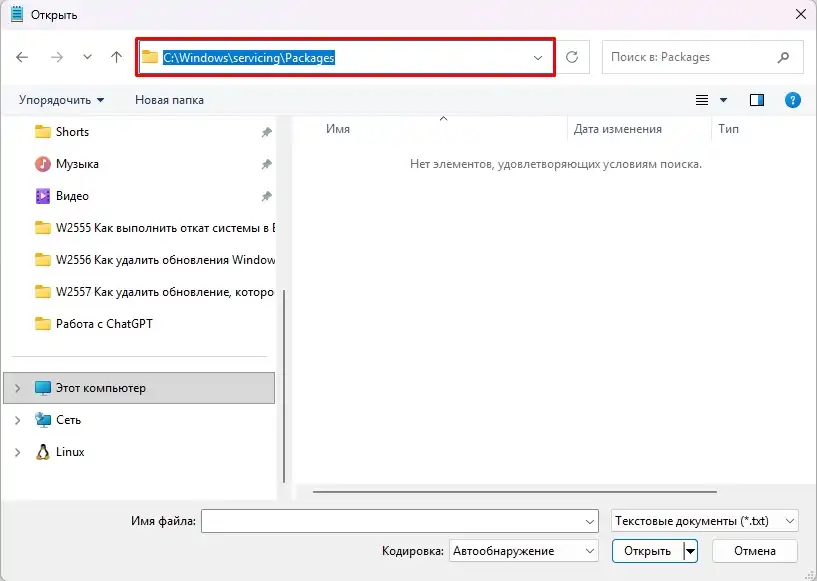
Task: Click the file list horizontal scrollbar
Action: pos(515,491)
